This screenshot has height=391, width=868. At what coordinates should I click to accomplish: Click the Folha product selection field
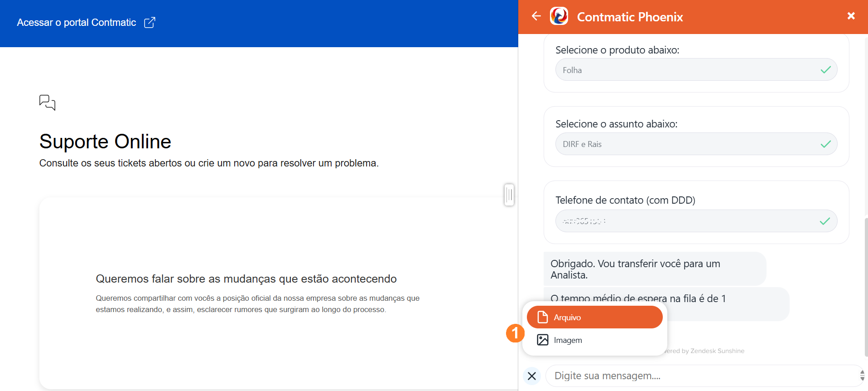[x=696, y=70]
